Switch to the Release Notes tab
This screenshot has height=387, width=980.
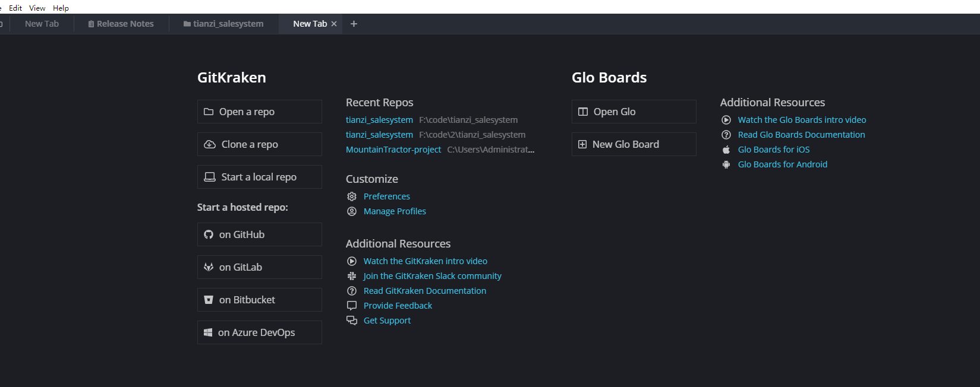coord(121,24)
